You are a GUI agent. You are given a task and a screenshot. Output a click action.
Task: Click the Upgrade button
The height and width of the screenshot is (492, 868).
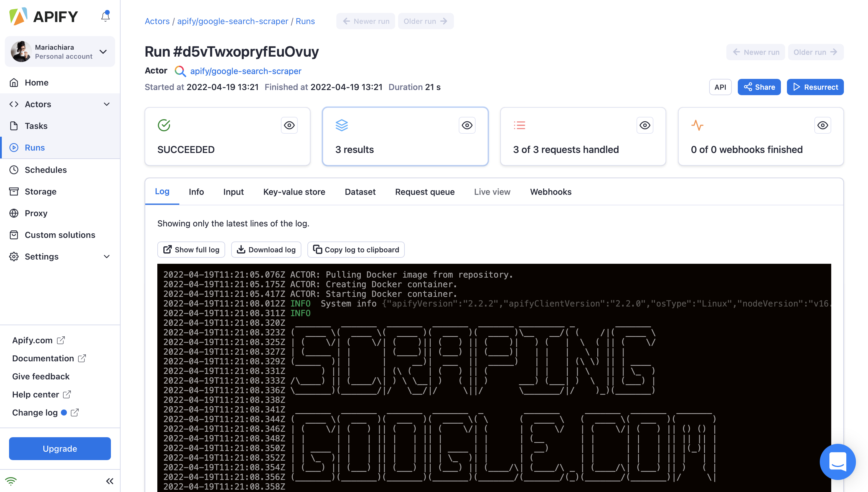pos(60,449)
